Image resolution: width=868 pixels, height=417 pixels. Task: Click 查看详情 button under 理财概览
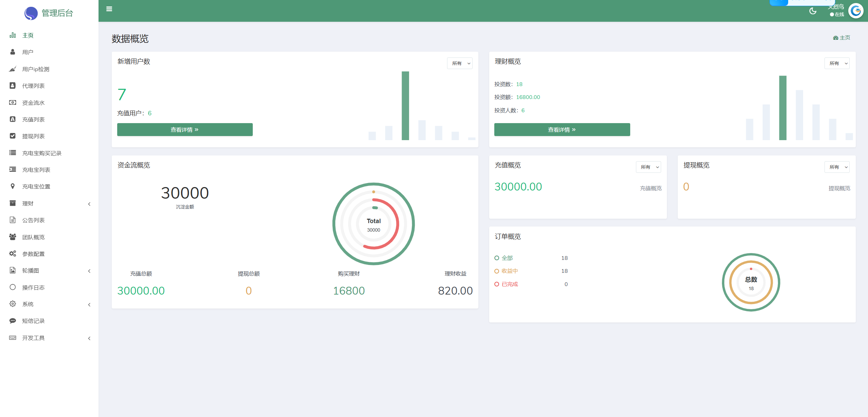(x=562, y=130)
